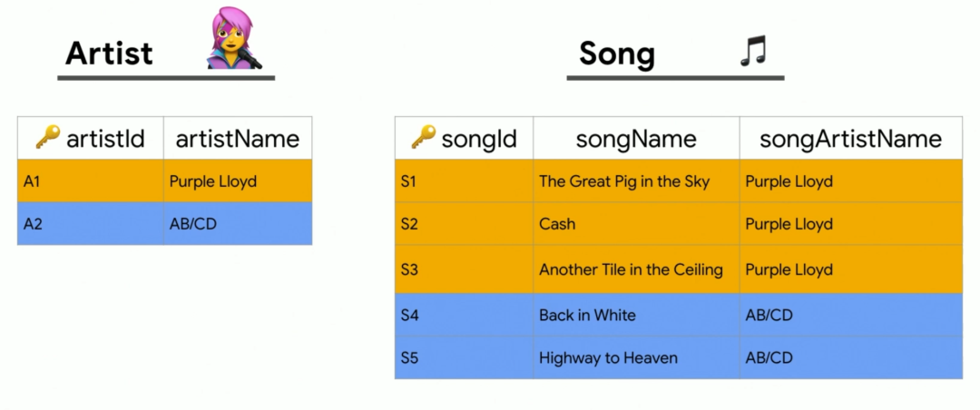This screenshot has height=410, width=980.
Task: Click the songName column header
Action: (x=636, y=139)
